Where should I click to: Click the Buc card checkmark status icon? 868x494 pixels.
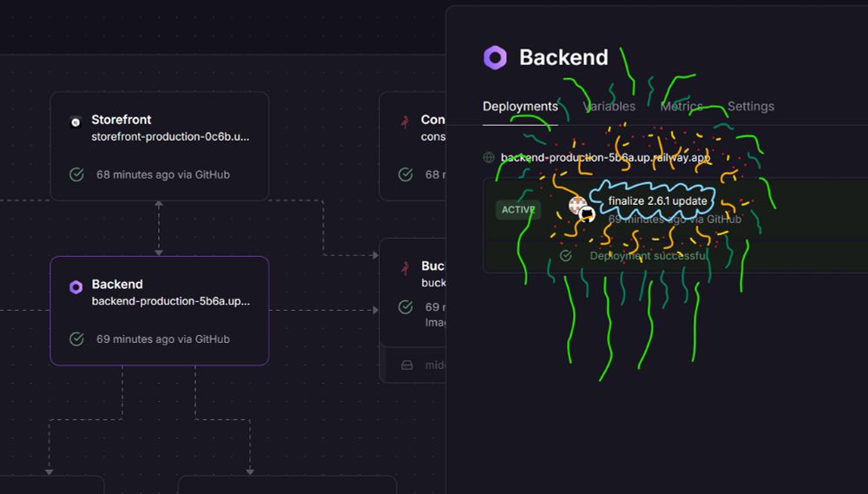tap(405, 306)
